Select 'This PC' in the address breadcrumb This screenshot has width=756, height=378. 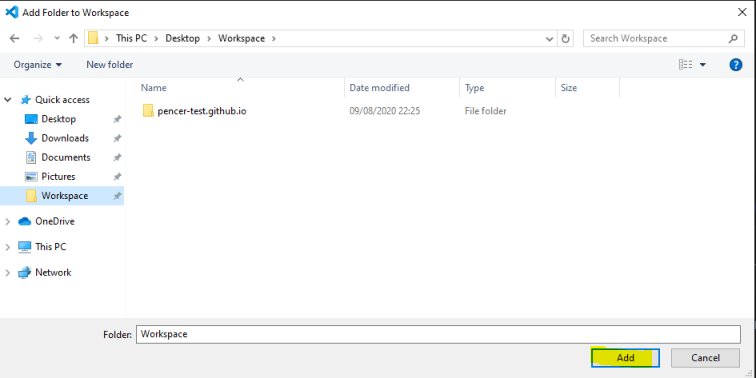pos(131,39)
